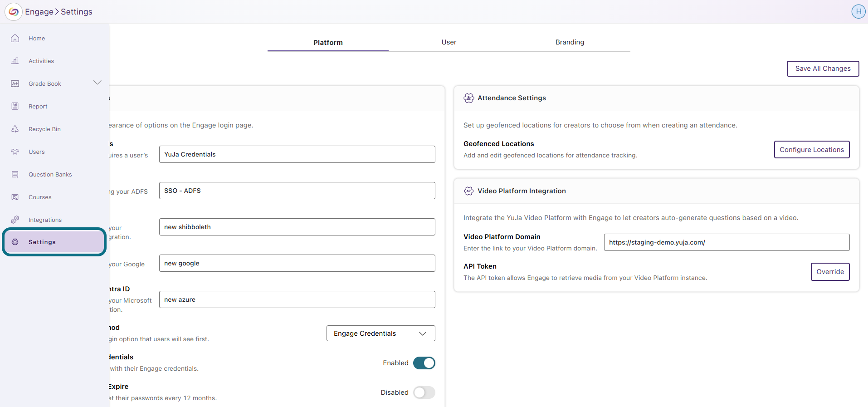
Task: Click Engage in the breadcrumb
Action: click(39, 12)
